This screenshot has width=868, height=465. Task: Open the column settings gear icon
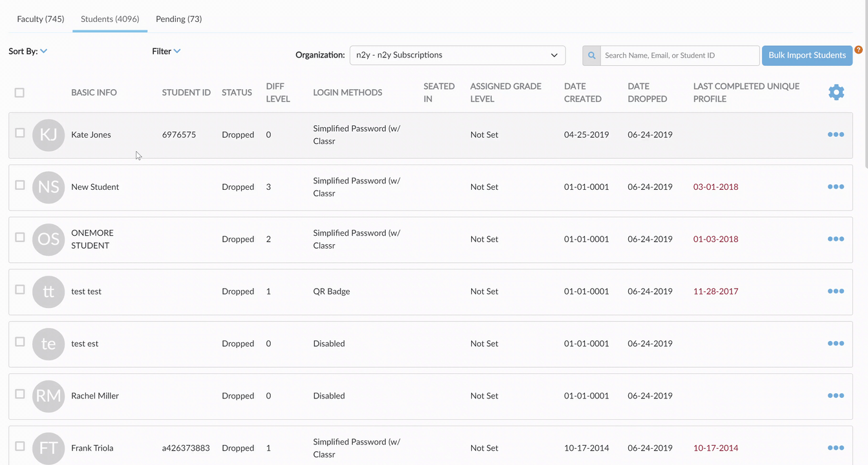[836, 92]
